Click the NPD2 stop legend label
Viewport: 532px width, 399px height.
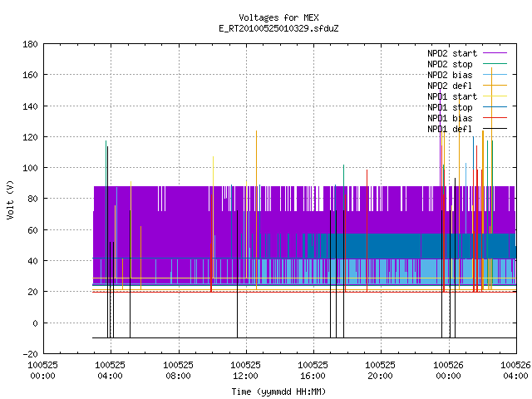coord(450,64)
